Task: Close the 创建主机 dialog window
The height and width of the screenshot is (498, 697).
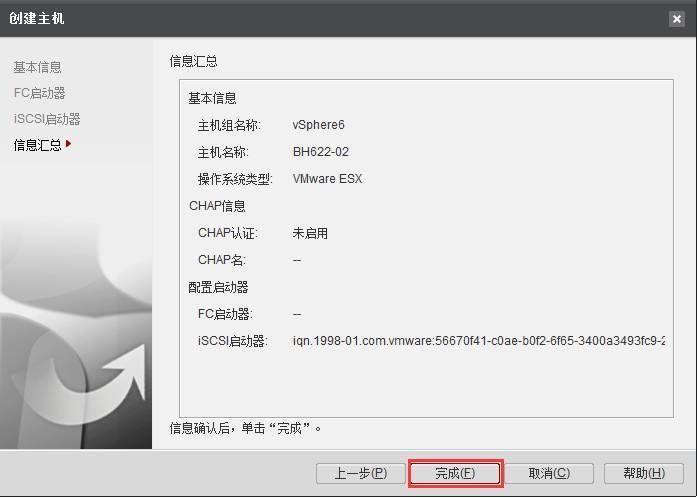Action: pos(677,19)
